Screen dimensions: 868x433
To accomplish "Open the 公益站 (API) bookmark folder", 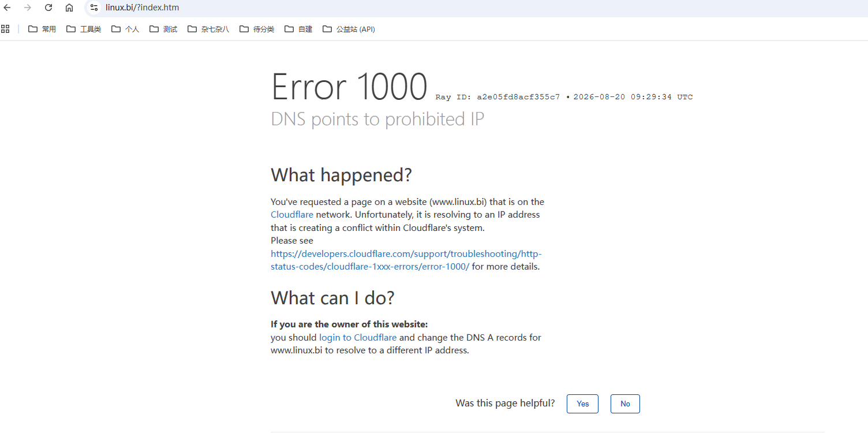I will pyautogui.click(x=349, y=29).
